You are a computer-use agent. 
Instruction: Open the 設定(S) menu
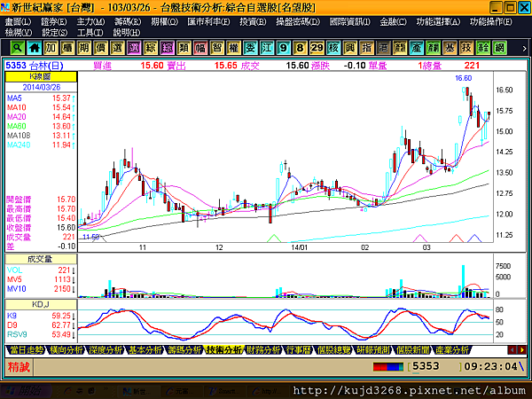pyautogui.click(x=54, y=33)
